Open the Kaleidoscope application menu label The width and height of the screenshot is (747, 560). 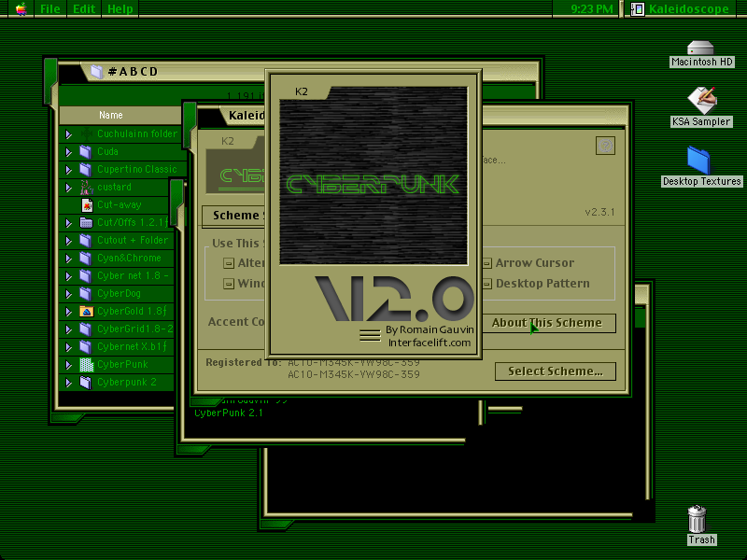tap(688, 9)
